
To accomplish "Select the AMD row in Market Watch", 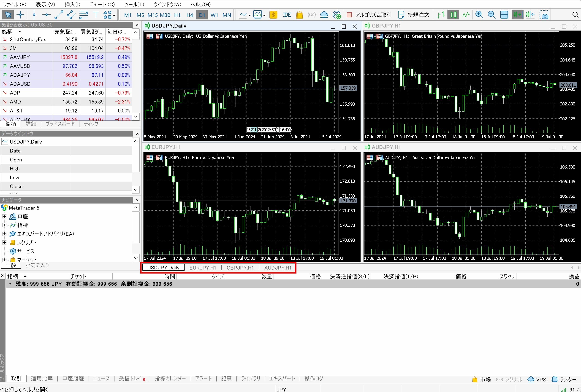I will 15,102.
